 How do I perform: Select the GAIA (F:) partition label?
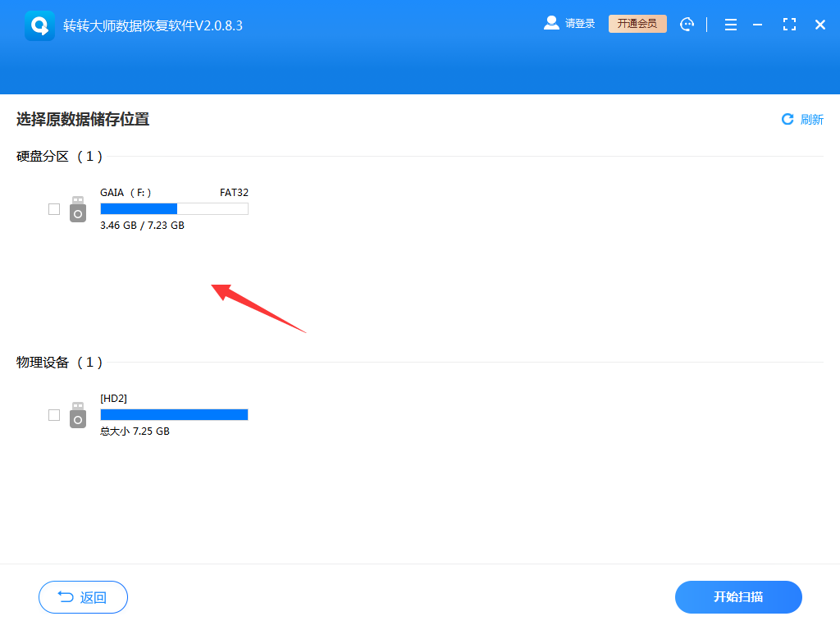click(x=126, y=192)
